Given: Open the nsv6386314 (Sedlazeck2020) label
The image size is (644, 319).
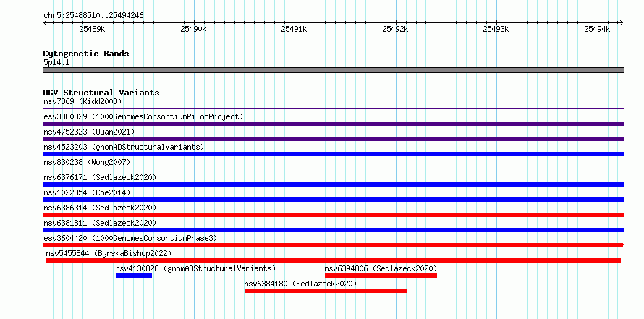Looking at the screenshot, I should (100, 208).
